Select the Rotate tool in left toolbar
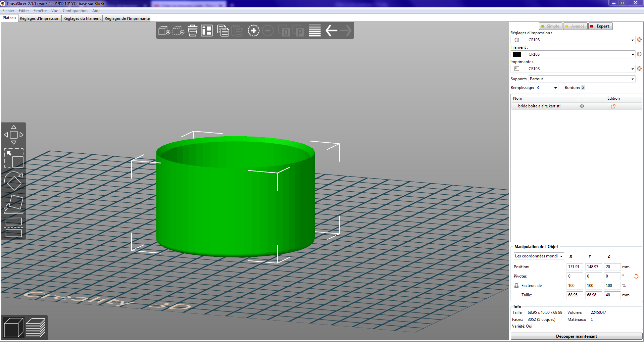The height and width of the screenshot is (342, 644). 14,181
